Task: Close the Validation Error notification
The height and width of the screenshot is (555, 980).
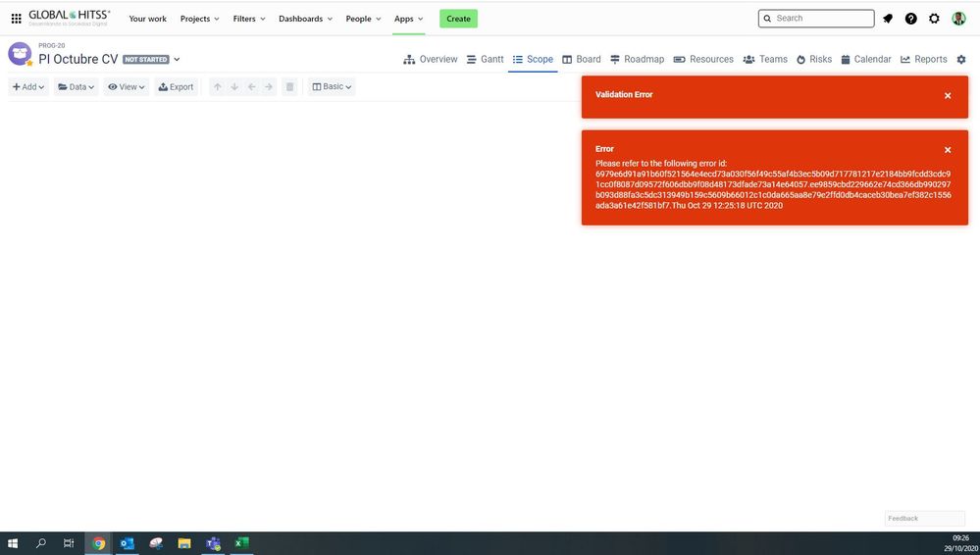Action: 948,96
